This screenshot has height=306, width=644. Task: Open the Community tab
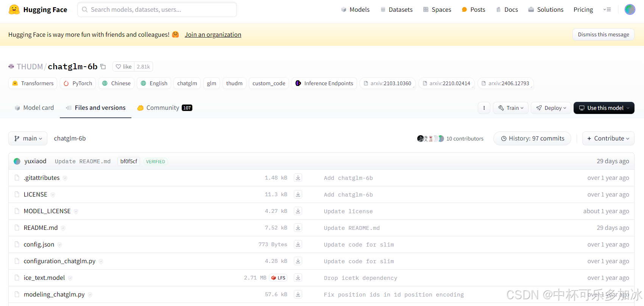165,108
